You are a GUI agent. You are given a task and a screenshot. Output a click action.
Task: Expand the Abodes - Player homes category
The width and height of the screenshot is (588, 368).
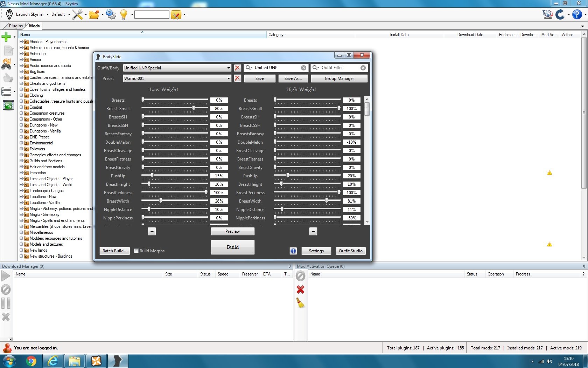click(21, 42)
